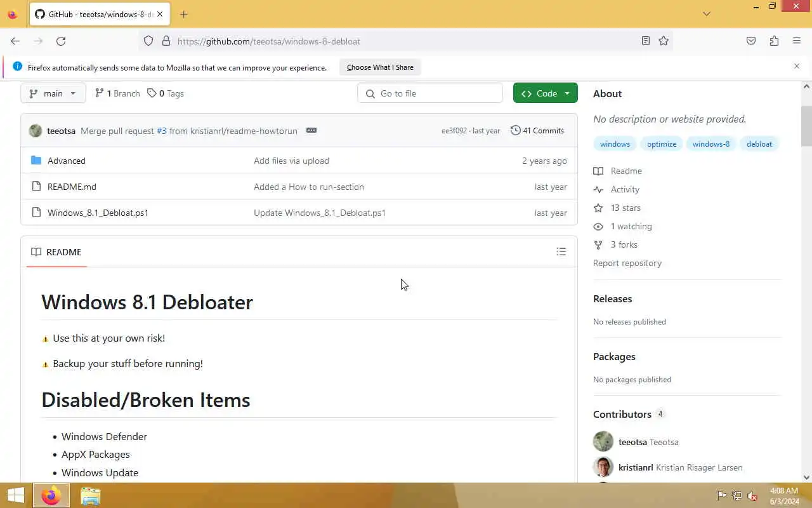Open the Activity link
This screenshot has height=508, width=812.
click(617, 189)
